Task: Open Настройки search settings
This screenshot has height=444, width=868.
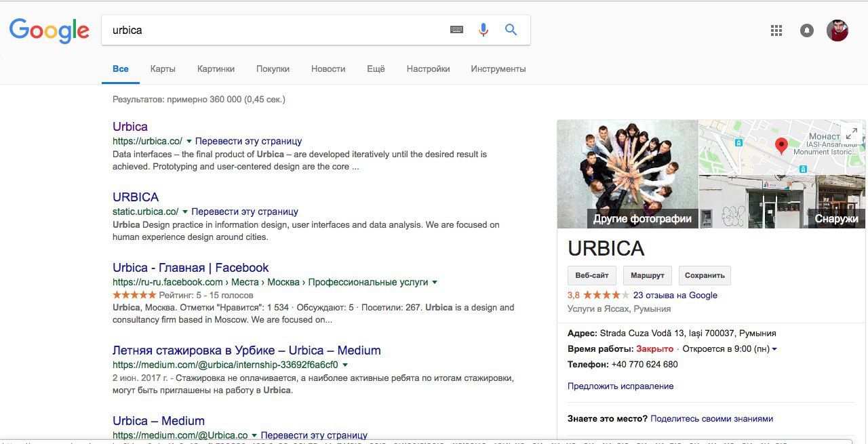Action: point(428,69)
